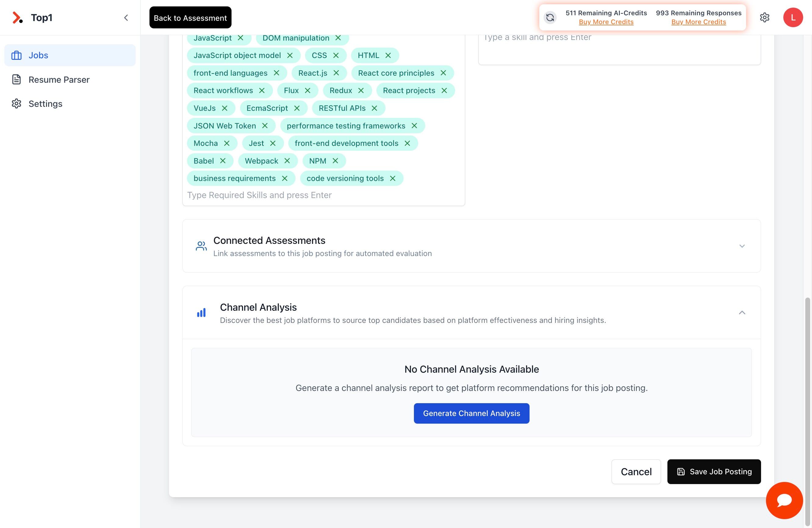812x528 pixels.
Task: Expand the Connected Assessments section
Action: (x=742, y=246)
